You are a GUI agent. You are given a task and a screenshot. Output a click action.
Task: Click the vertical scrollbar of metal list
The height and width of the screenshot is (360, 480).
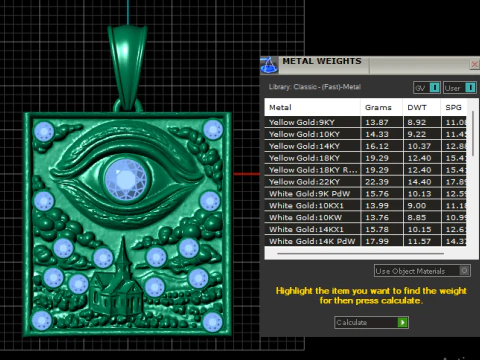[473, 133]
